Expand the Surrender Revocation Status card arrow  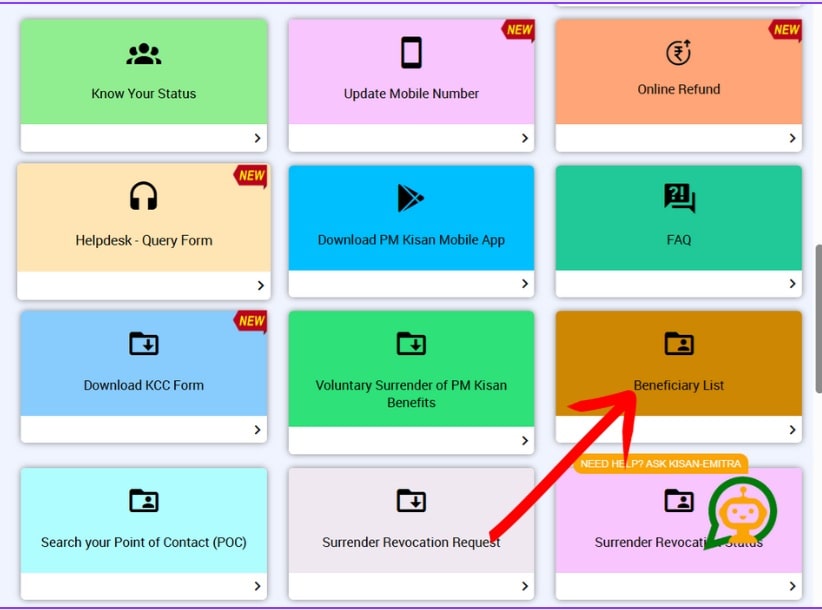(x=793, y=586)
